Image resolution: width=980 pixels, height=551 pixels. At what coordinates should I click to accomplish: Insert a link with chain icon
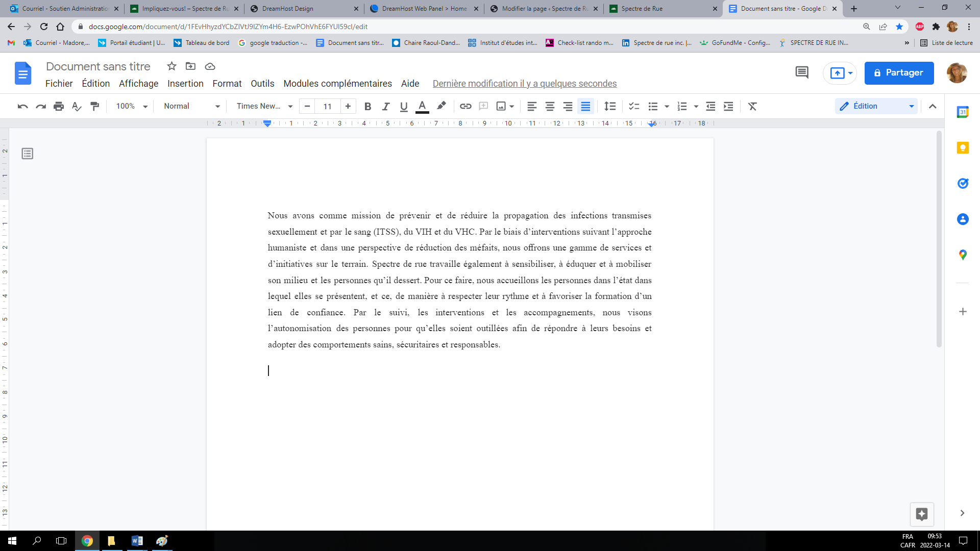point(465,106)
